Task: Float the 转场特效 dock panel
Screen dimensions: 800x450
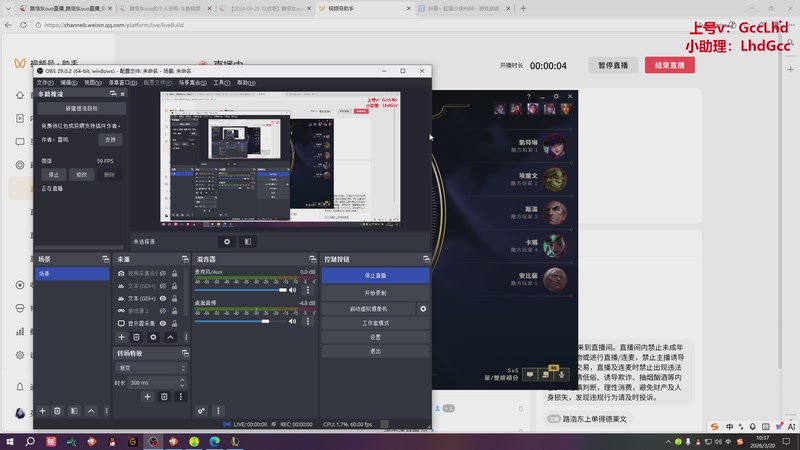Action: 185,353
